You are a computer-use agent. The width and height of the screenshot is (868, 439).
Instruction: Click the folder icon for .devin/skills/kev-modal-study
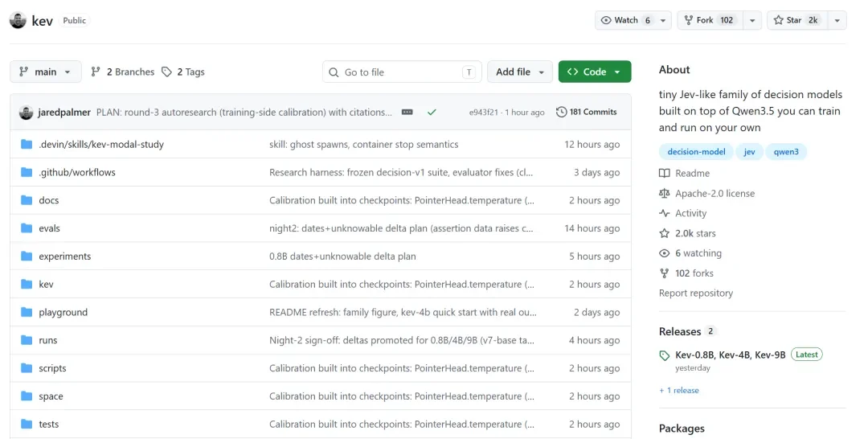27,145
